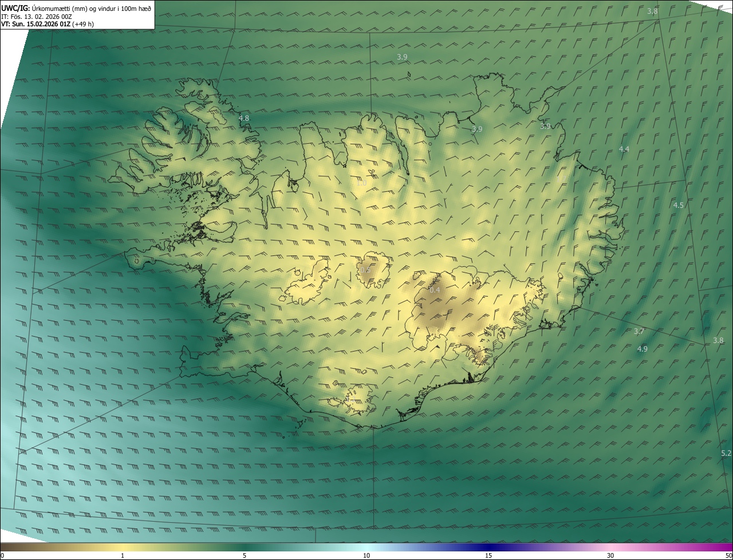Select the 4.4 value label off the east coast
The height and width of the screenshot is (560, 733).
[x=624, y=149]
